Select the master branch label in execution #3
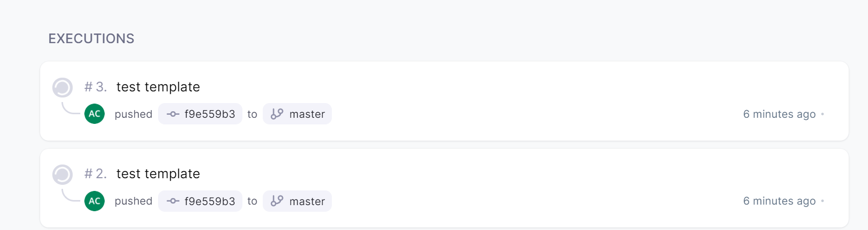This screenshot has width=868, height=230. click(x=307, y=114)
